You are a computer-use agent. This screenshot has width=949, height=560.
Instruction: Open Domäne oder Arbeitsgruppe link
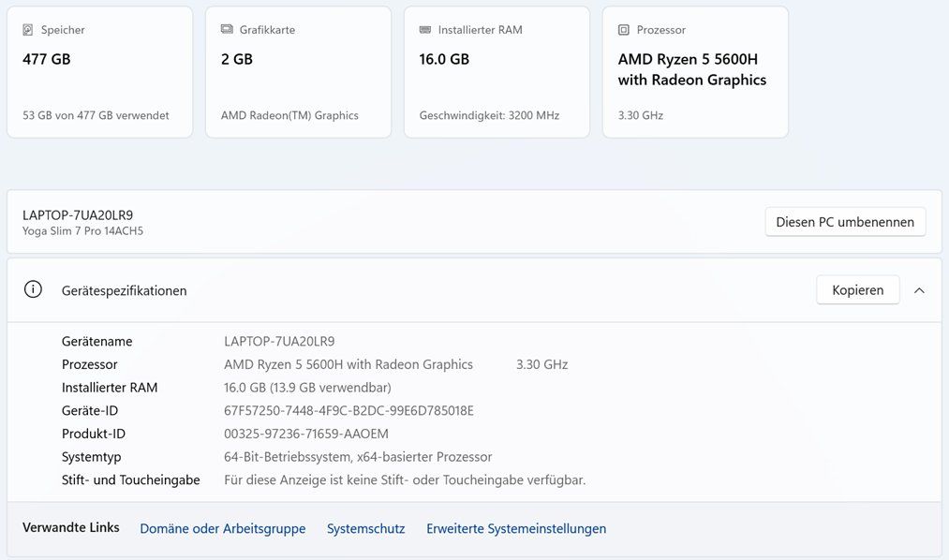[223, 528]
